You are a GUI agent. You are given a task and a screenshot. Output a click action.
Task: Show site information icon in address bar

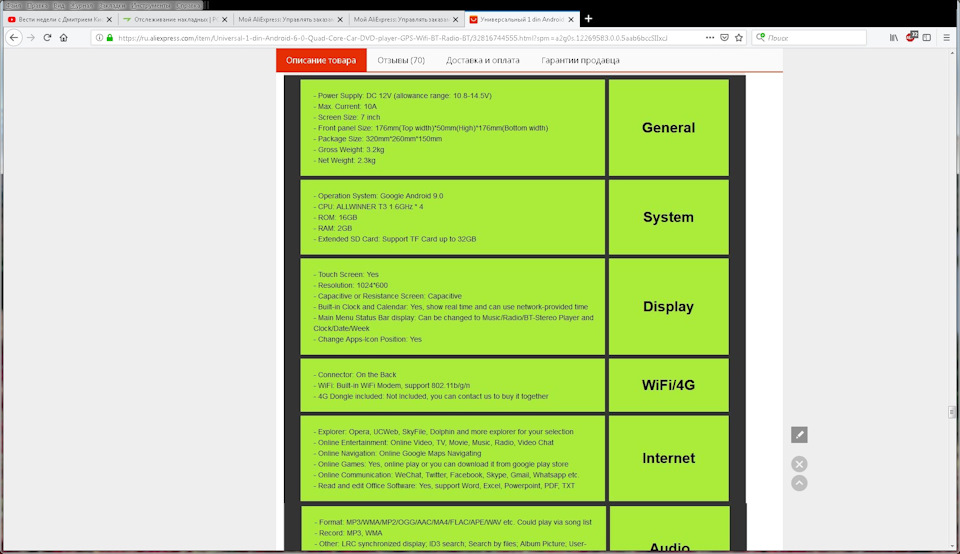(x=99, y=37)
